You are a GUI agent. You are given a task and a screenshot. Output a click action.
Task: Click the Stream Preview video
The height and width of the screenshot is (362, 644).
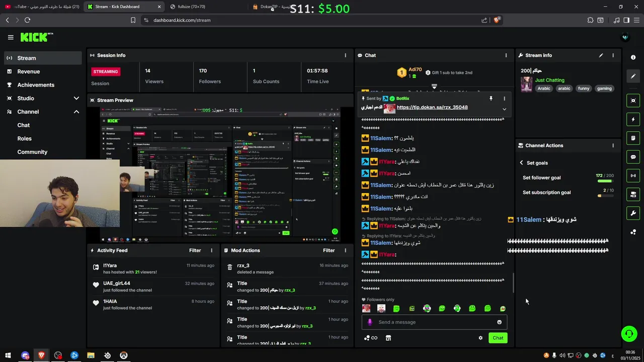[220, 174]
